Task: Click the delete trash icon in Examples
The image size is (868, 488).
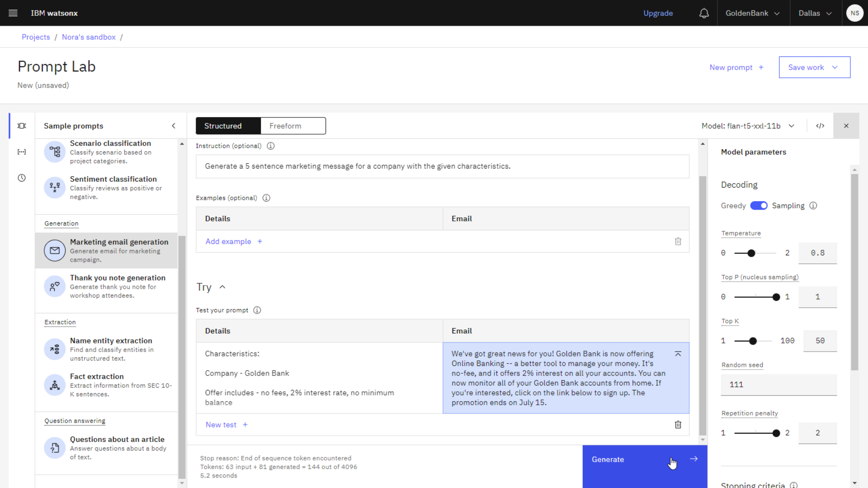Action: pos(678,241)
